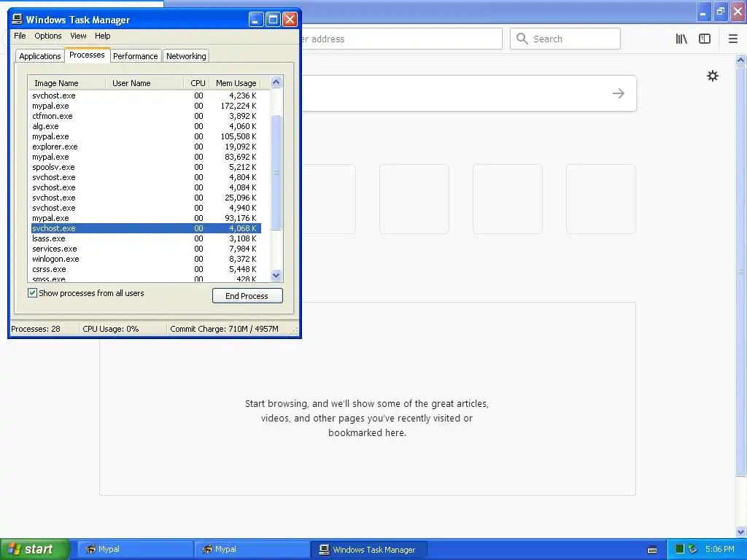Open the Mypal hamburger menu
747x560 pixels.
733,39
